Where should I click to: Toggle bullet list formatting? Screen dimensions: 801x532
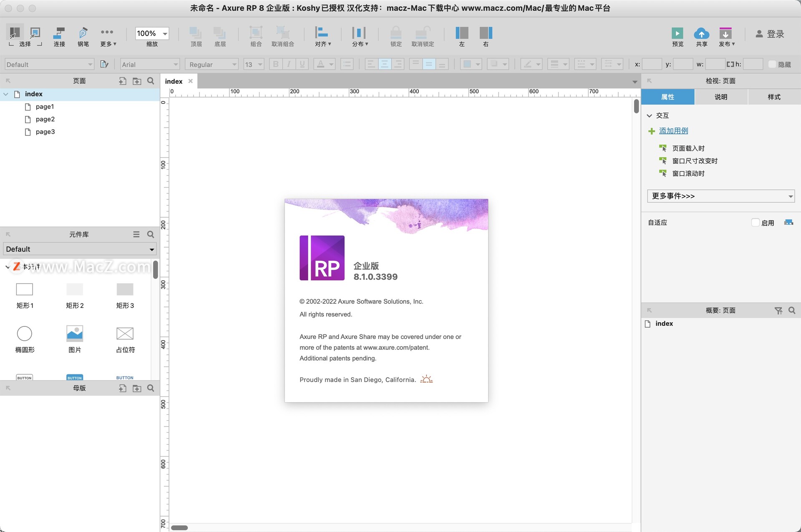click(x=347, y=64)
